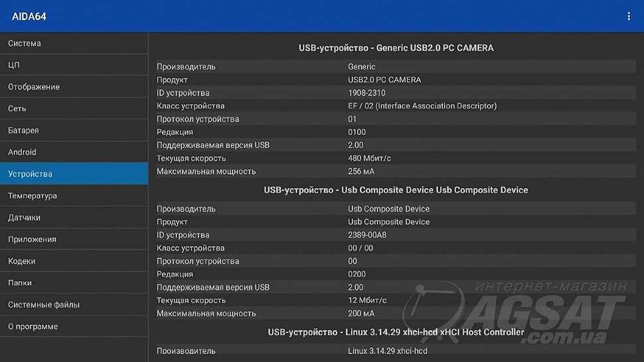
Task: Open the three-dot overflow menu
Action: pos(628,16)
